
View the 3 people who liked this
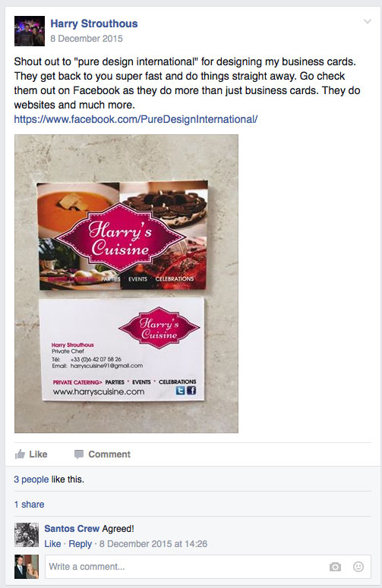[31, 480]
